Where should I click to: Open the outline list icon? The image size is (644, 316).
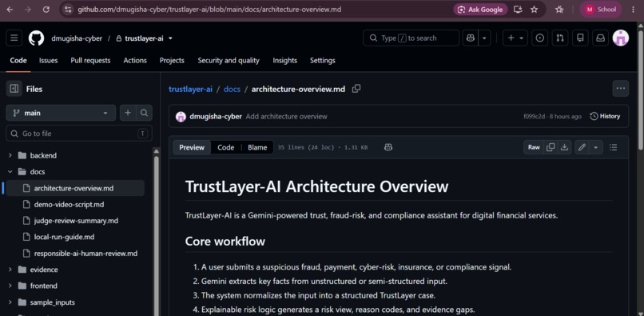point(613,147)
